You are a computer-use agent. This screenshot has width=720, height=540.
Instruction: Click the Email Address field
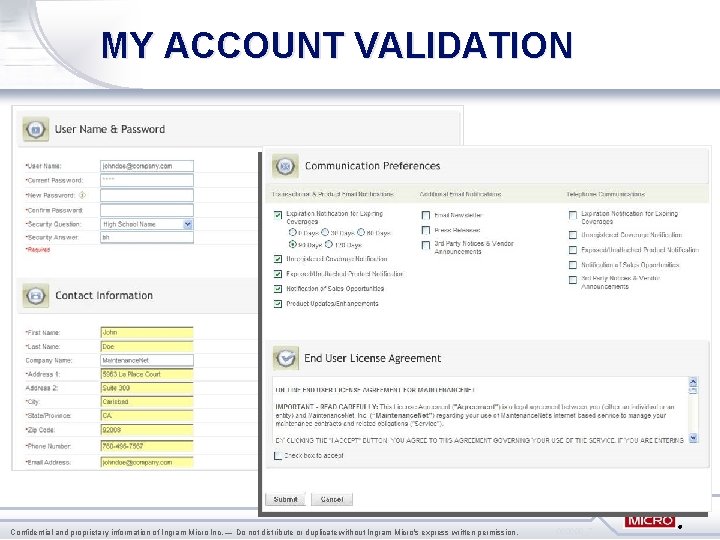[147, 462]
